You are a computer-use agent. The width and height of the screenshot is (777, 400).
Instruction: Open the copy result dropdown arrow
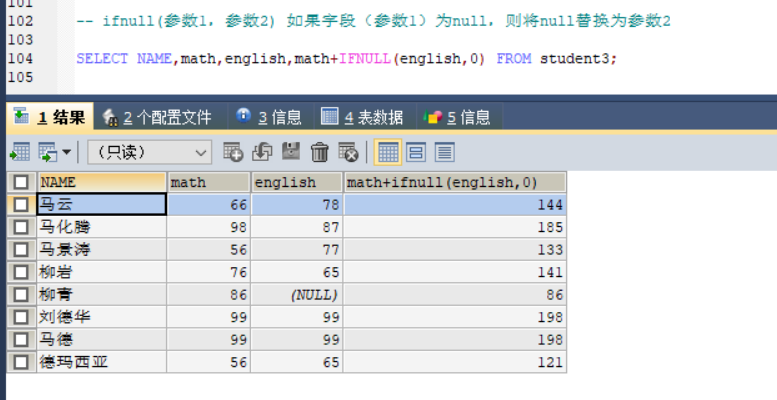point(66,152)
